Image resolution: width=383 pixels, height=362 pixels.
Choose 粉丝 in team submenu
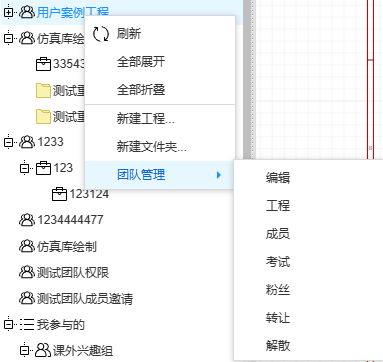tap(278, 290)
